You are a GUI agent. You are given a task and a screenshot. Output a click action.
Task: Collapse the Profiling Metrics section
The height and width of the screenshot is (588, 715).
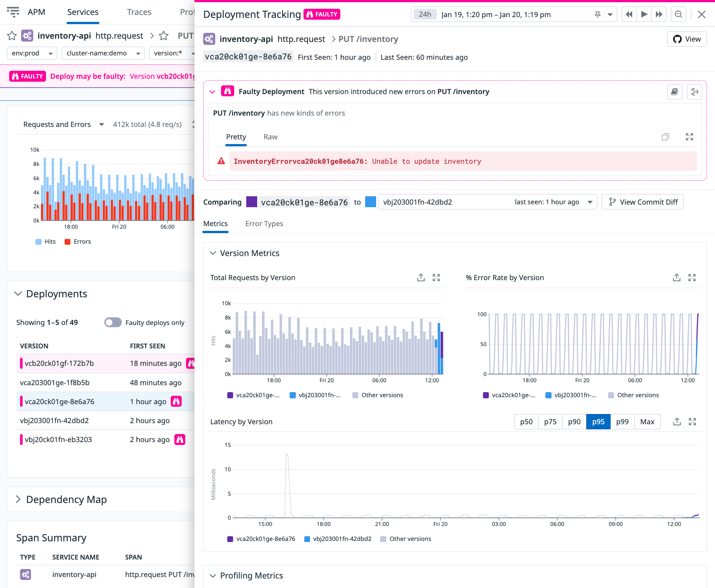pyautogui.click(x=213, y=576)
